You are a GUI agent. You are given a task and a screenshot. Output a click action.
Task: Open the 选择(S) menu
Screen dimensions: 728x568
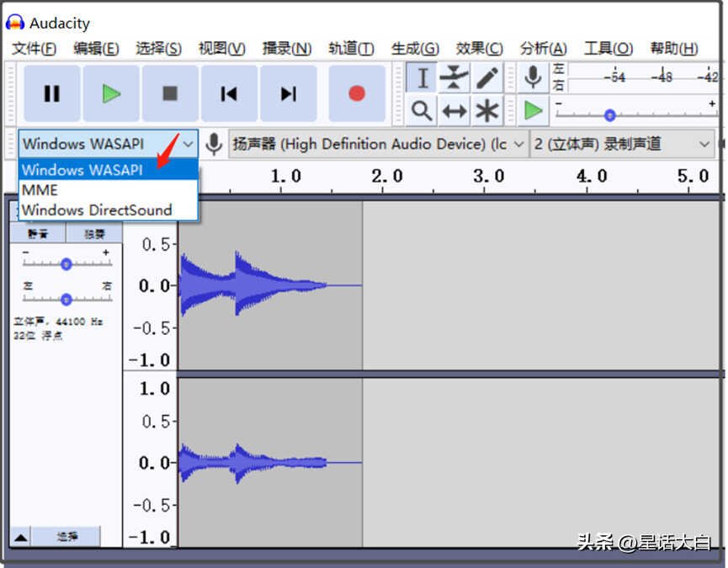(158, 48)
